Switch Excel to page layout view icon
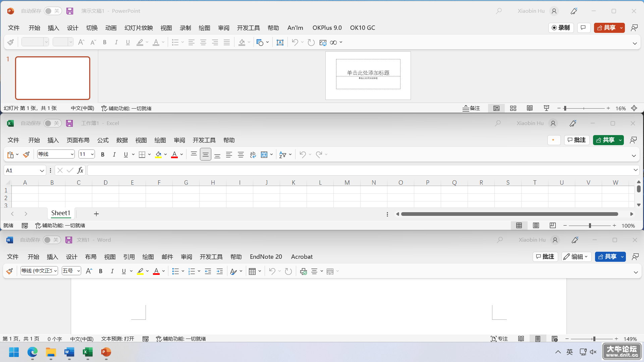 [x=536, y=226]
